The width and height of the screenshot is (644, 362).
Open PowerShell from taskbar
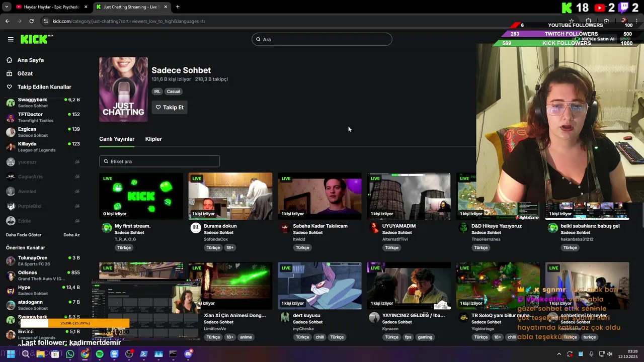(144, 354)
